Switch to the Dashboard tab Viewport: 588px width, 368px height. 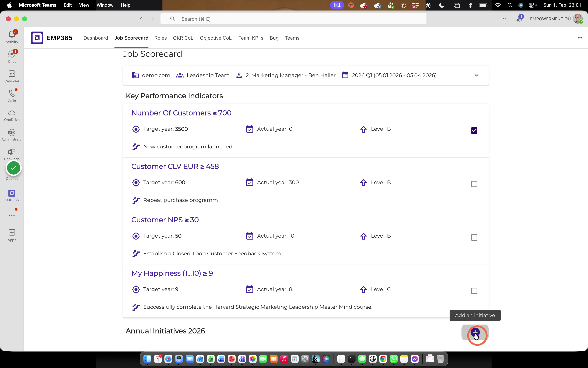pyautogui.click(x=96, y=38)
